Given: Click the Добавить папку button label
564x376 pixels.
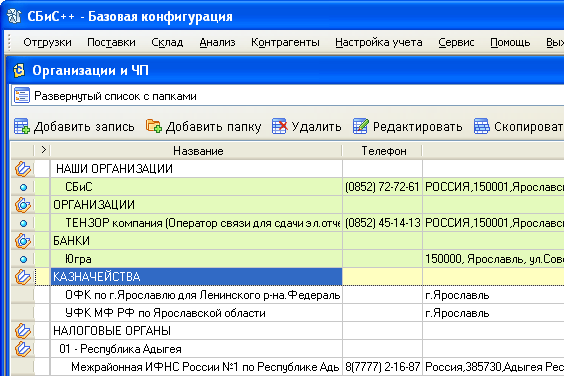Looking at the screenshot, I should (214, 127).
